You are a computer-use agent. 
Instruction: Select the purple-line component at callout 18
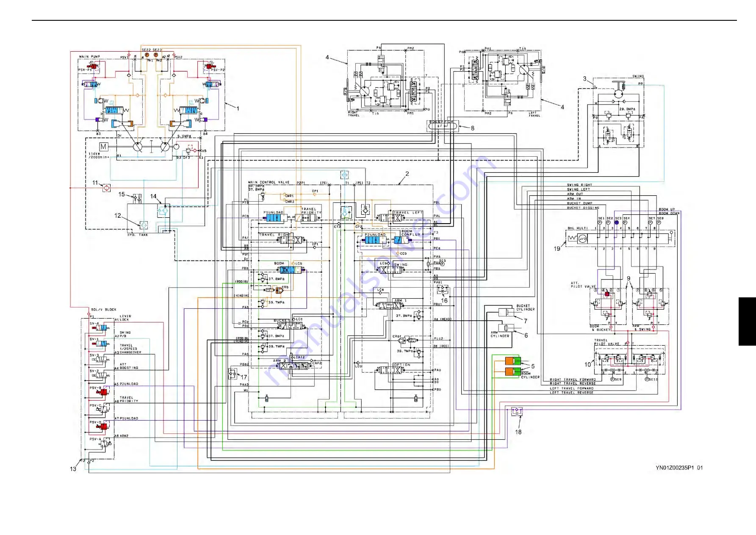pos(517,411)
